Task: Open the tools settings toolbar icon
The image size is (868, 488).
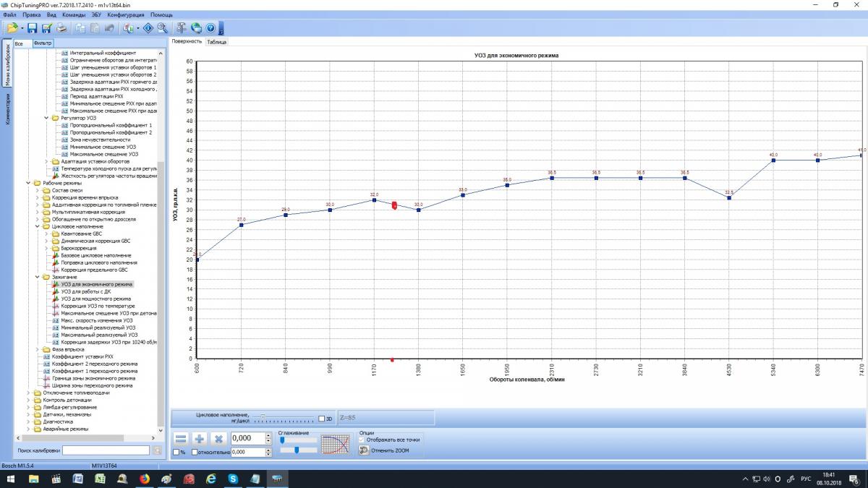Action: tap(182, 28)
